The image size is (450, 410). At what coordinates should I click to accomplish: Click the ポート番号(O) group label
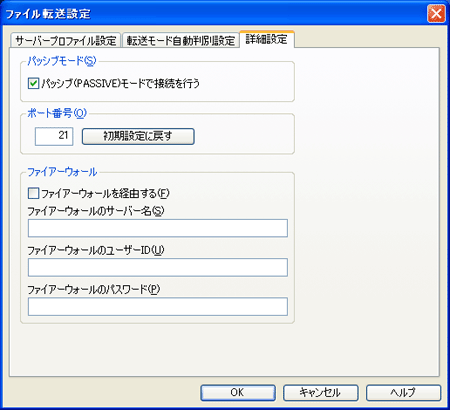[57, 113]
